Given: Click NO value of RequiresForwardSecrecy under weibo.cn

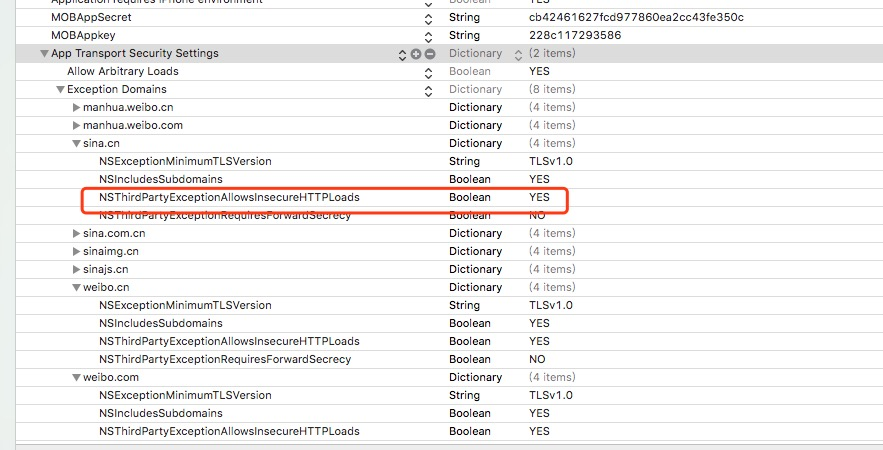Looking at the screenshot, I should (537, 360).
